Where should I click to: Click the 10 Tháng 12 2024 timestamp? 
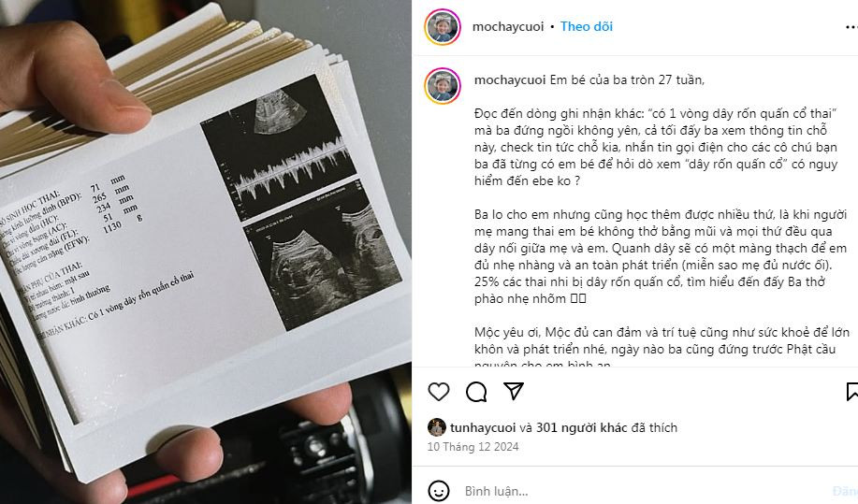tap(473, 447)
